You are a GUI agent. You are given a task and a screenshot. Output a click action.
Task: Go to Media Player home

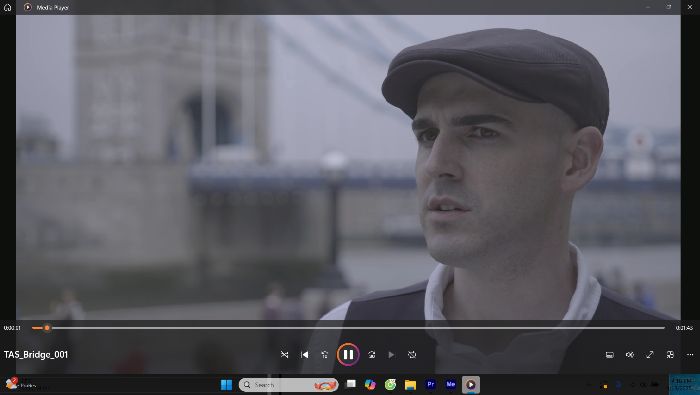[8, 7]
